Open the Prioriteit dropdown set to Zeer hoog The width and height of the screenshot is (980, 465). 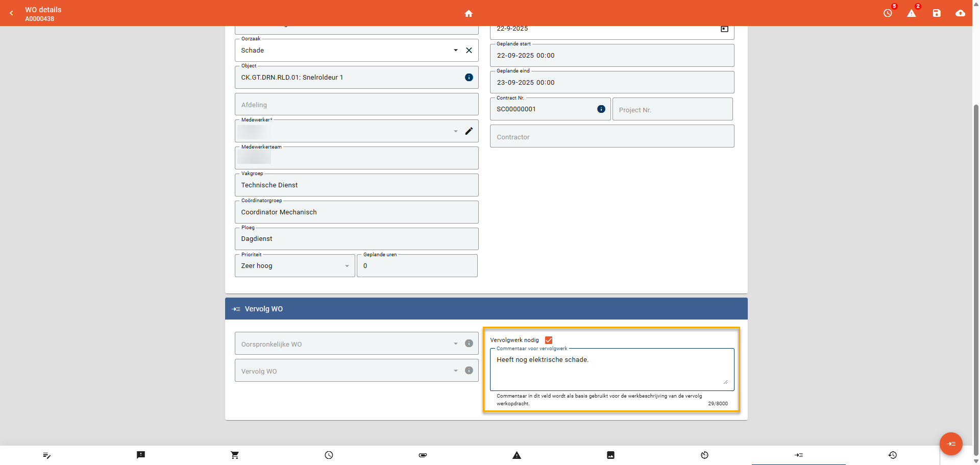(x=347, y=266)
